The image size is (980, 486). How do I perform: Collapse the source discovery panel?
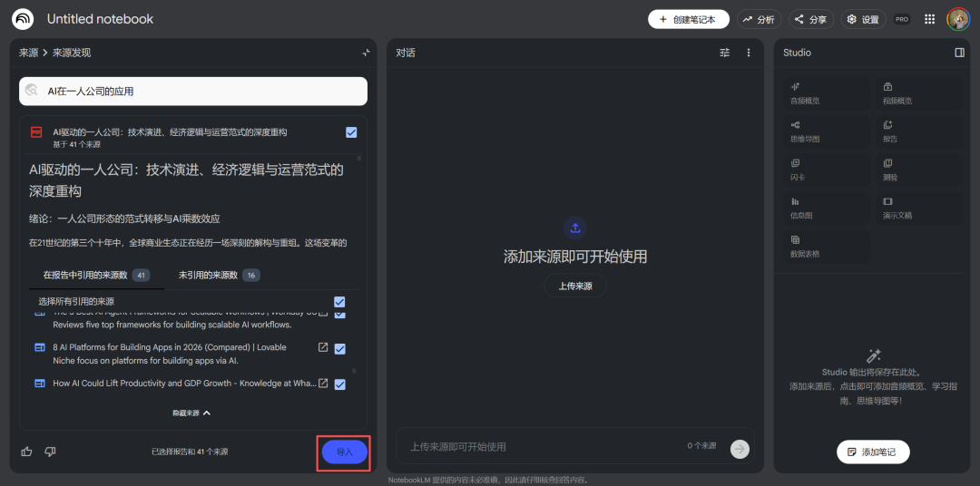(367, 53)
